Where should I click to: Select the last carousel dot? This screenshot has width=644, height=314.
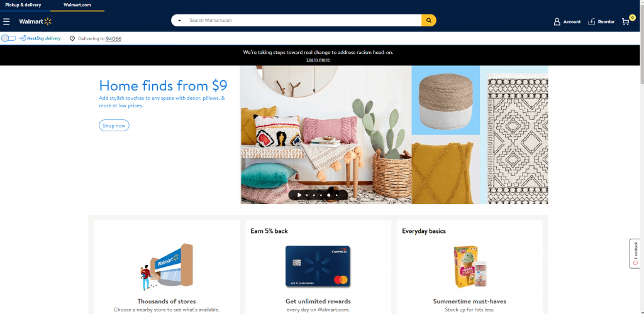pyautogui.click(x=336, y=195)
